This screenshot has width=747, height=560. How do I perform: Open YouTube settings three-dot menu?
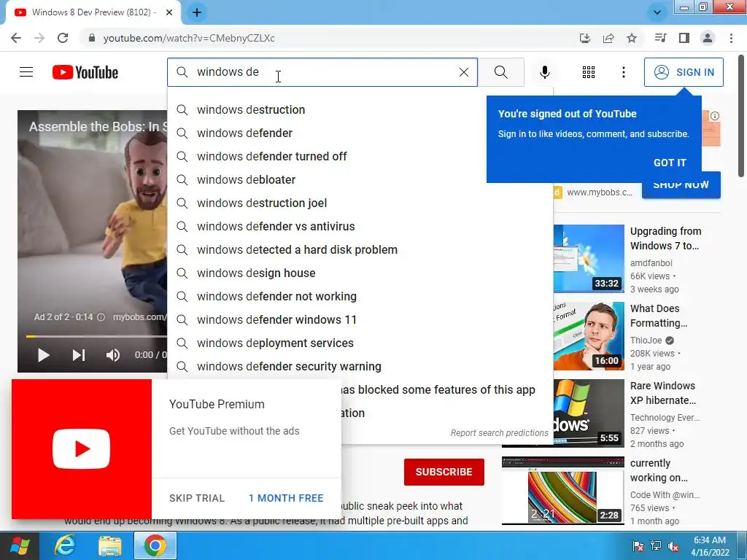pyautogui.click(x=623, y=72)
